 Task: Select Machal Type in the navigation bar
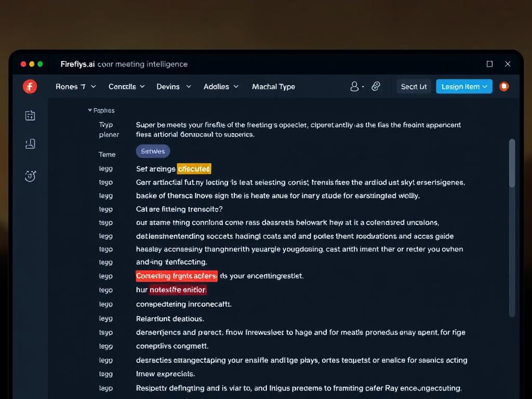pos(273,87)
